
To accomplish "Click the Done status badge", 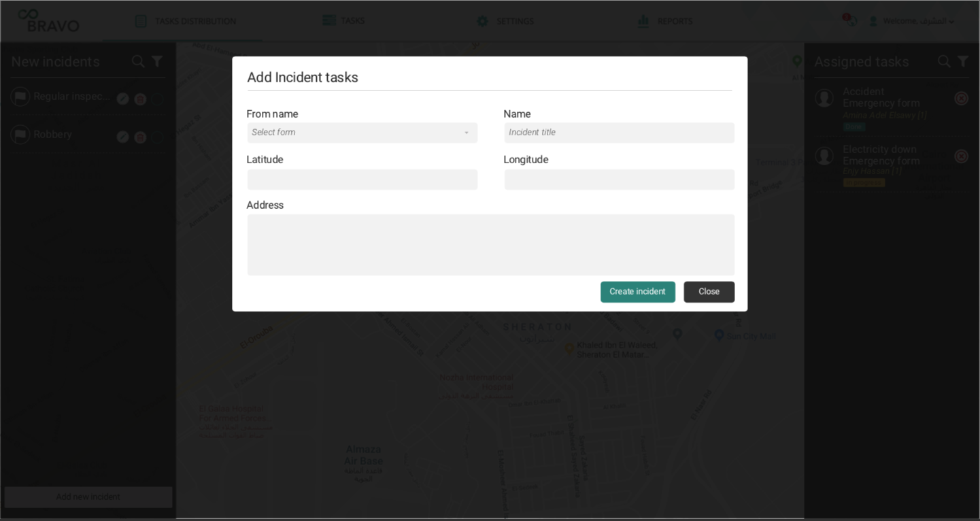I will [x=854, y=127].
